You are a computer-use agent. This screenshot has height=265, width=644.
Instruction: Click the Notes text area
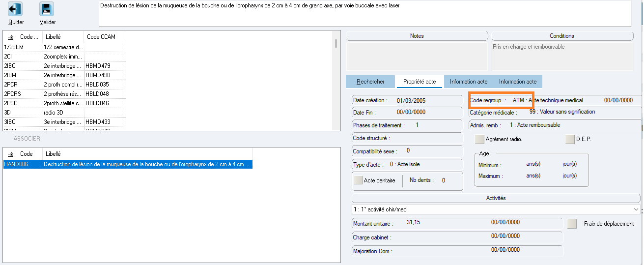click(x=417, y=56)
